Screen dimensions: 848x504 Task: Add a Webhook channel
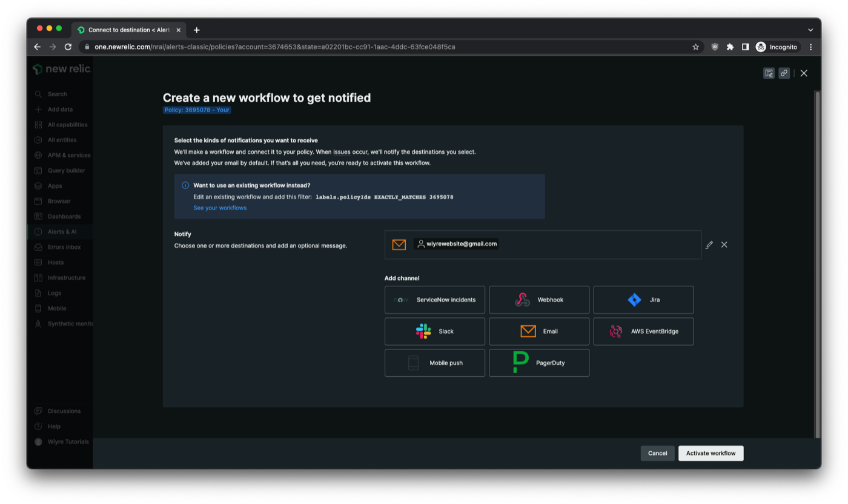[x=539, y=300]
